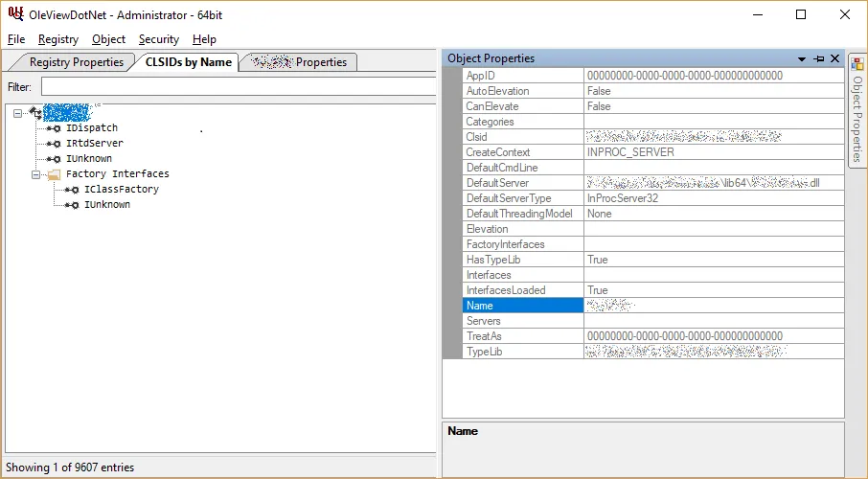Select the IClassFactory tree entry
The image size is (868, 479).
click(122, 190)
